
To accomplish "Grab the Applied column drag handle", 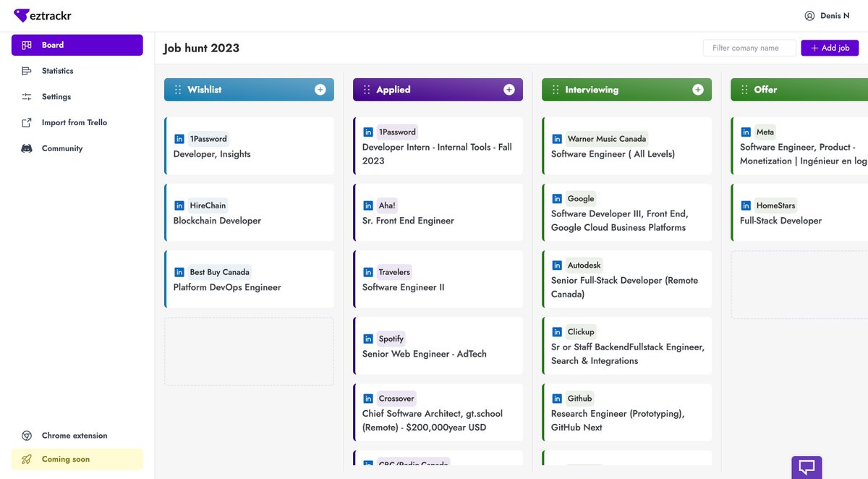I will [367, 90].
